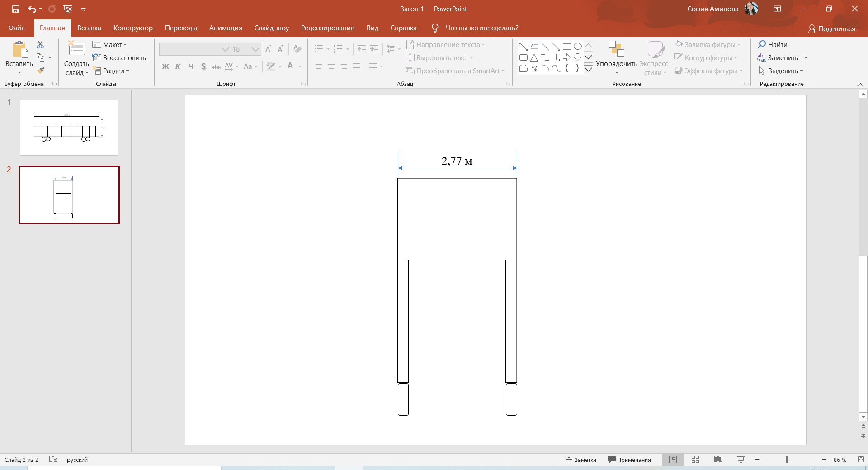Toggle italic formatting К
Viewport: 868px width, 470px height.
click(178, 66)
